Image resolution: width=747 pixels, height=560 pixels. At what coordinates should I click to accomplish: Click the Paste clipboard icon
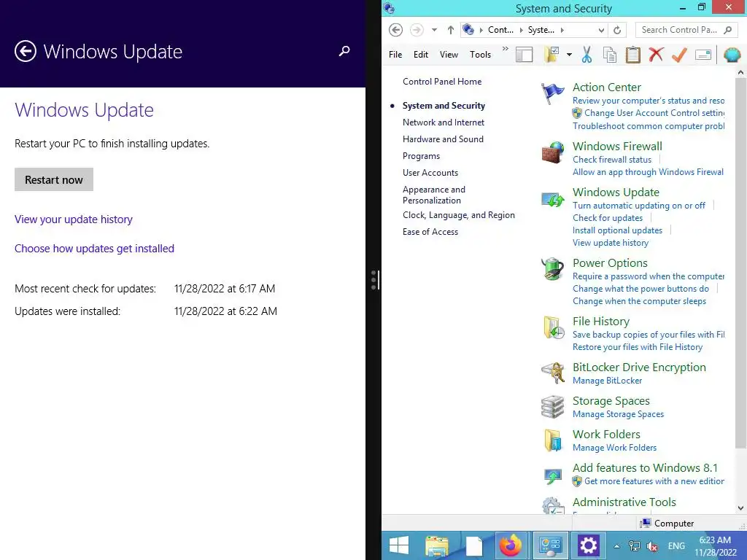click(x=632, y=55)
